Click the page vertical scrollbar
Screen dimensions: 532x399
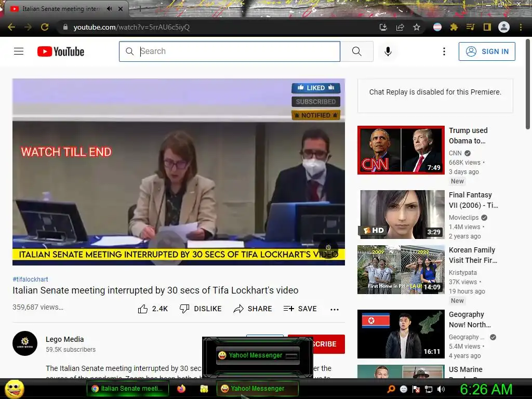pyautogui.click(x=528, y=84)
